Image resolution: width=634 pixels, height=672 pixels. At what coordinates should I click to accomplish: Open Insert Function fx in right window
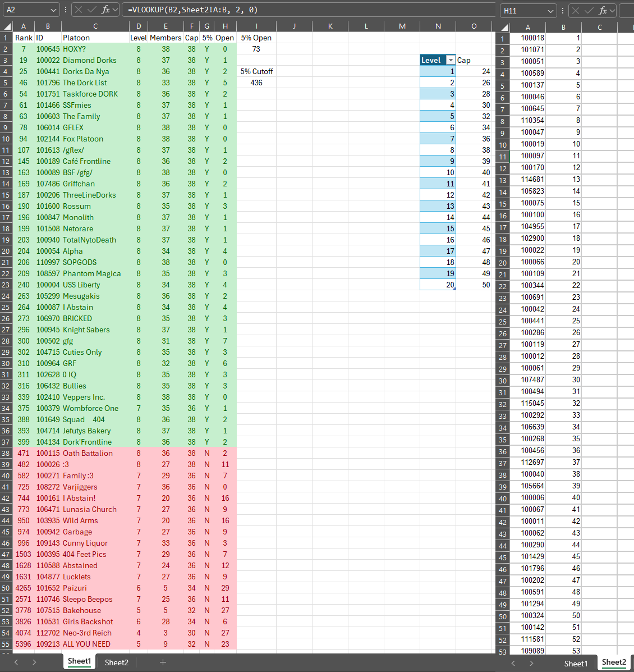[x=603, y=10]
